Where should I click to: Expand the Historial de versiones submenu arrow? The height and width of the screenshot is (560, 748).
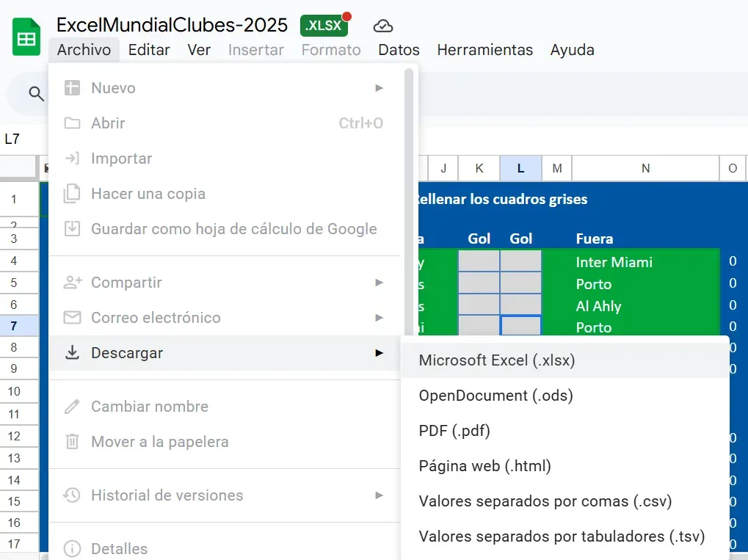379,495
